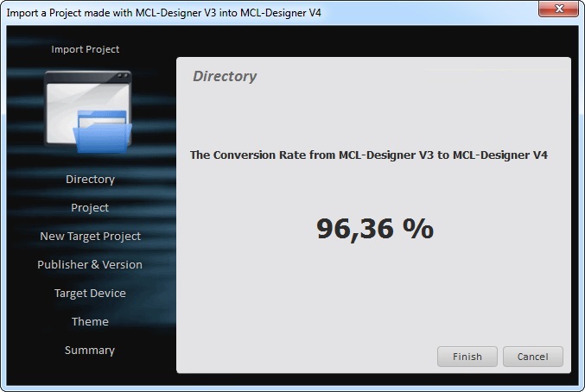The height and width of the screenshot is (392, 585).
Task: Click the italic Directory heading in the panel
Action: coord(225,76)
